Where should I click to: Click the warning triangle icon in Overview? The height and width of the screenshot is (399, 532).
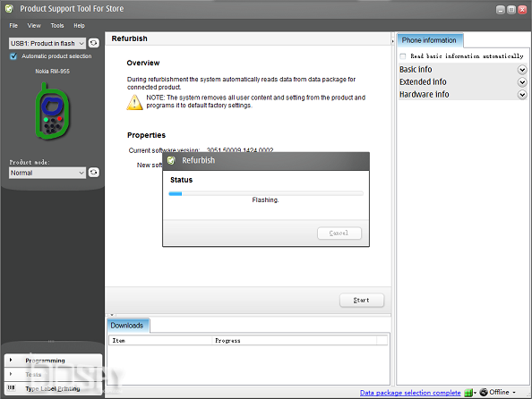tap(134, 102)
